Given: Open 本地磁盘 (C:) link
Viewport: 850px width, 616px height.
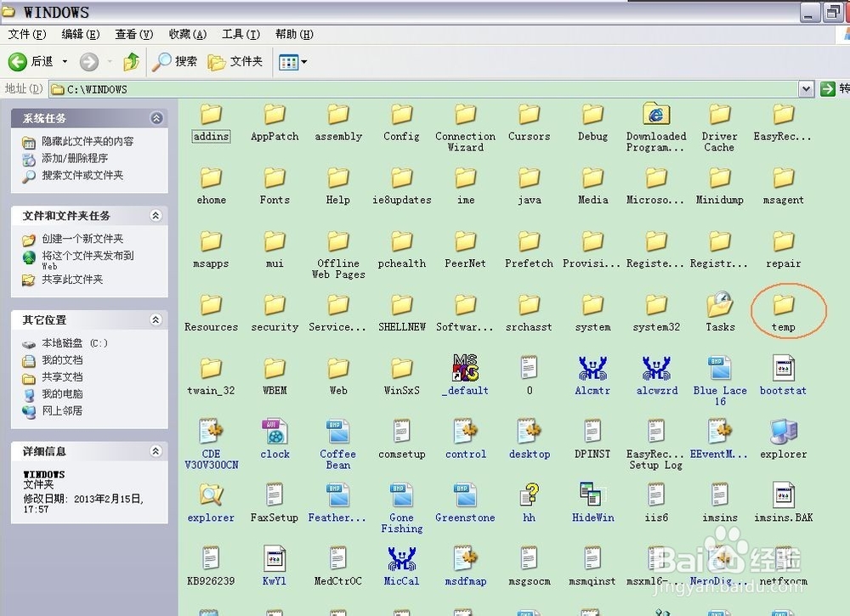Looking at the screenshot, I should coord(75,343).
